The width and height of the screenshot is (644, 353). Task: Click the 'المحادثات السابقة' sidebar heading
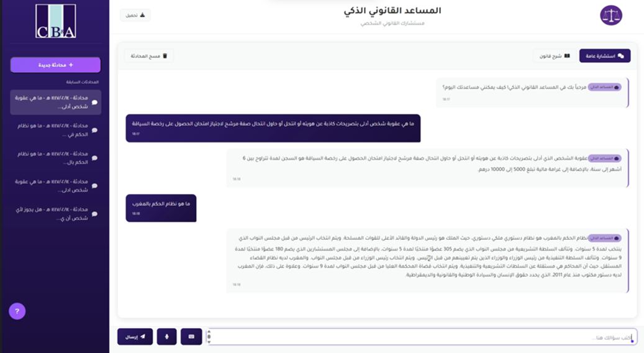pyautogui.click(x=82, y=82)
